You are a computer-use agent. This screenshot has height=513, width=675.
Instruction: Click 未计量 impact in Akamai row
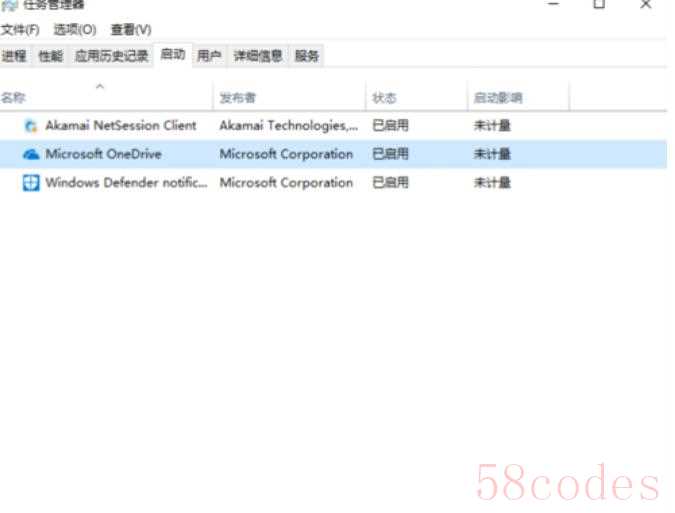492,126
